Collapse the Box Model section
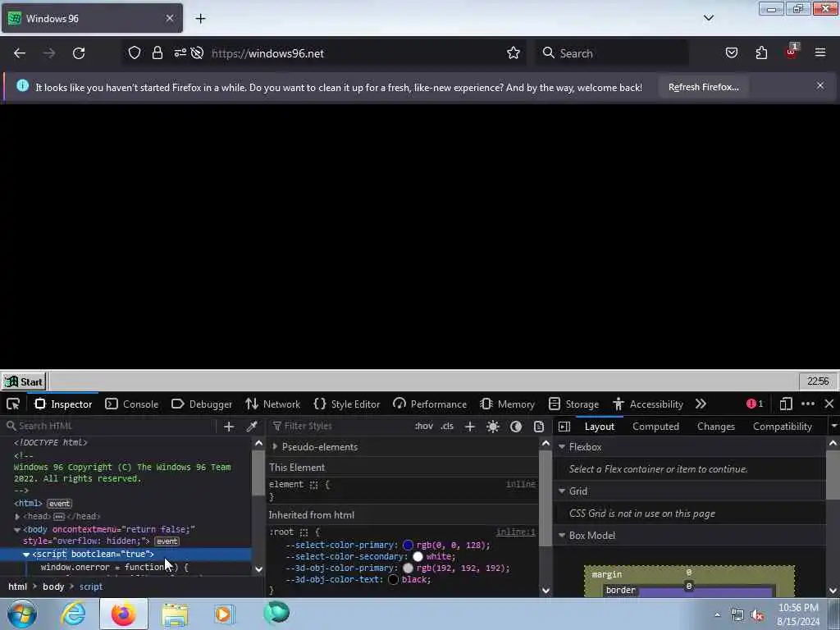The height and width of the screenshot is (630, 840). (x=562, y=536)
